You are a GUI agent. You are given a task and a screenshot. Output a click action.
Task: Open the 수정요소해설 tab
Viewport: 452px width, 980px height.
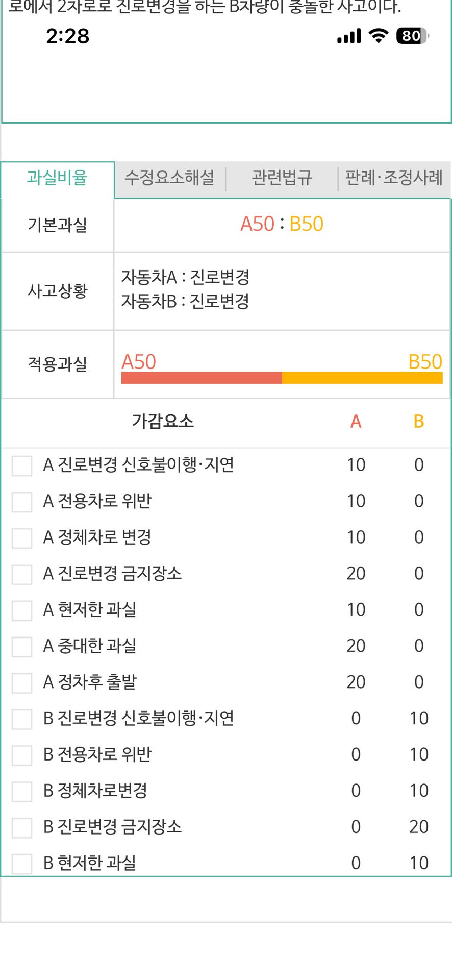[x=169, y=178]
